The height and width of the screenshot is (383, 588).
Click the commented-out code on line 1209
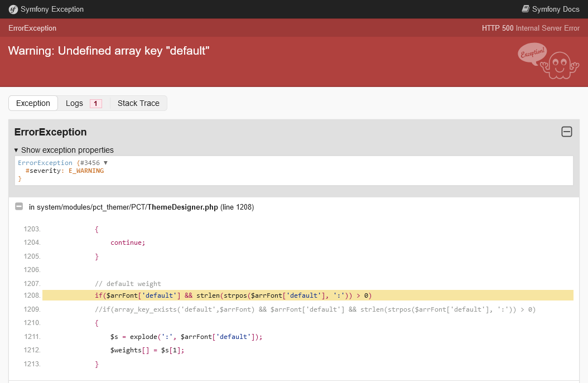coord(315,309)
